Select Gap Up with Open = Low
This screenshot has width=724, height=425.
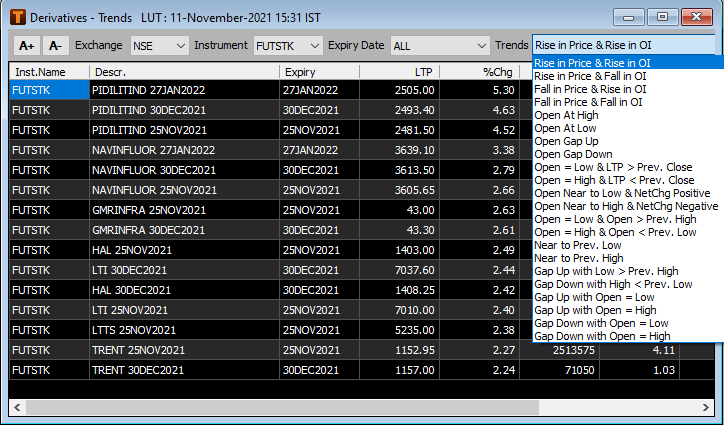(x=628, y=297)
